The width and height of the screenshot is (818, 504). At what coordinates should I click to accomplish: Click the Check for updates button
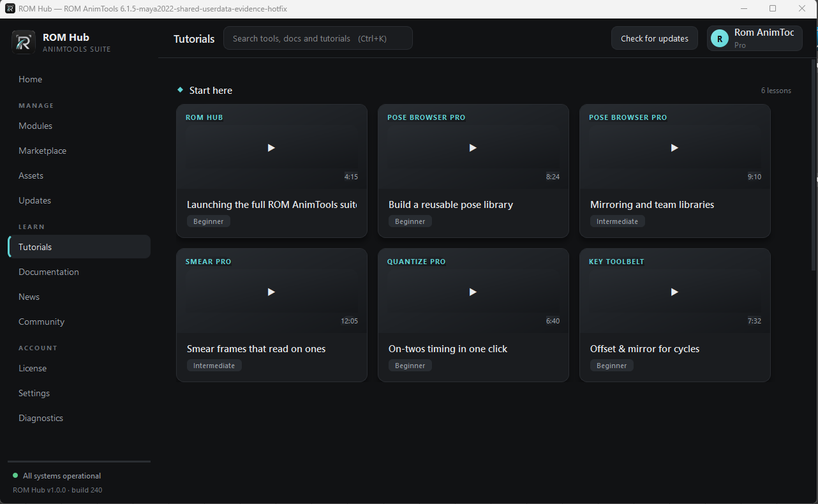coord(655,38)
